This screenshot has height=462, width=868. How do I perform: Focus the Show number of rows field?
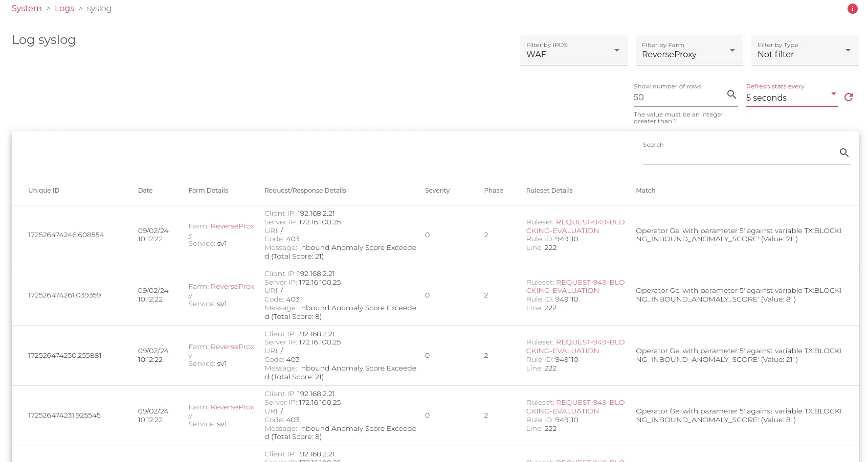[x=677, y=98]
